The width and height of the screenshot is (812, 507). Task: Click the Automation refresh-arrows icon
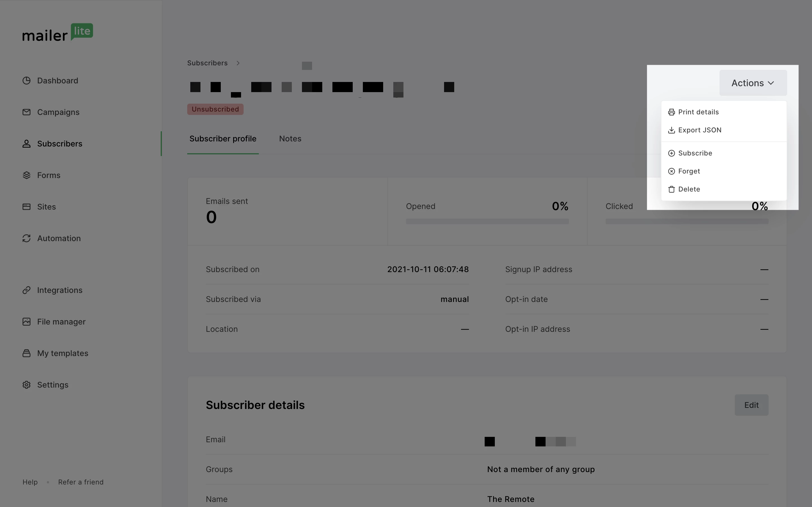click(x=27, y=238)
